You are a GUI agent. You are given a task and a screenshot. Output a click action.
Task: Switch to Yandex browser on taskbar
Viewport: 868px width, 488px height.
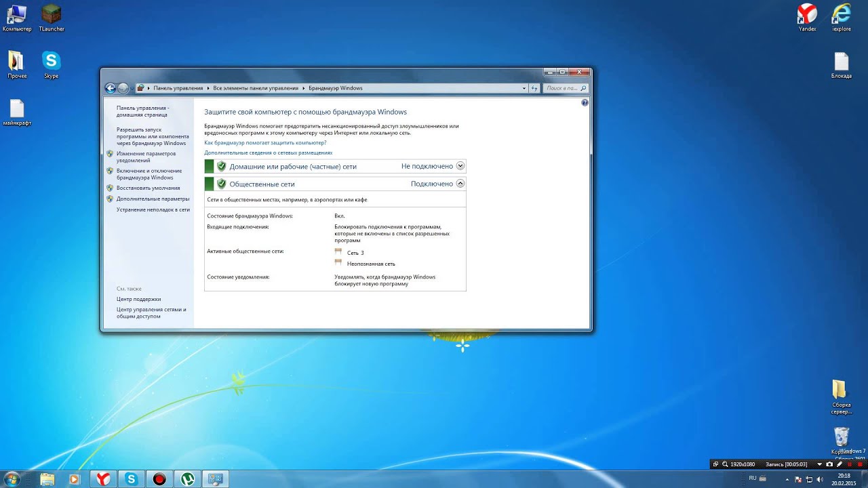click(x=103, y=479)
